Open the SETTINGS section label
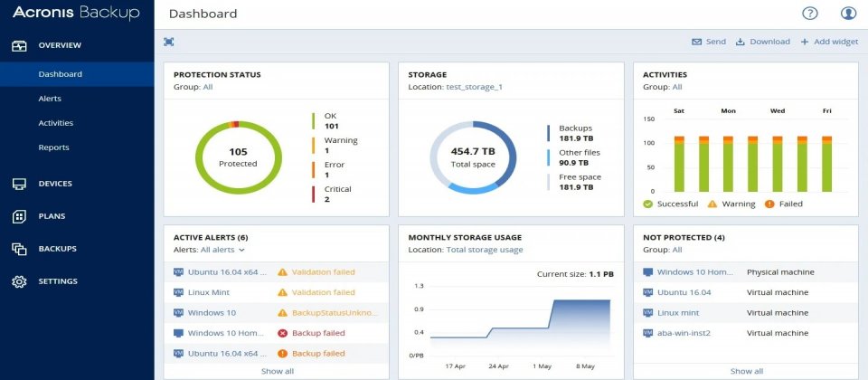 pos(58,281)
